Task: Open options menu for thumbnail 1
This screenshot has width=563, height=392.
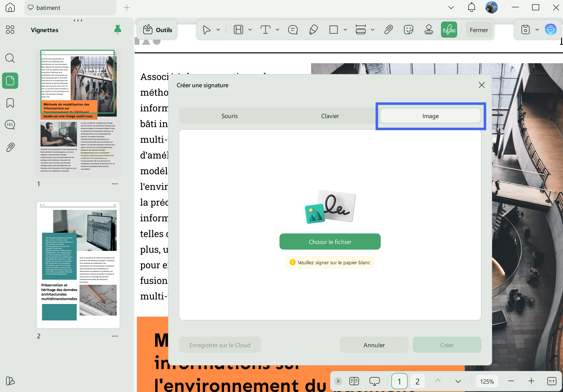Action: click(115, 184)
